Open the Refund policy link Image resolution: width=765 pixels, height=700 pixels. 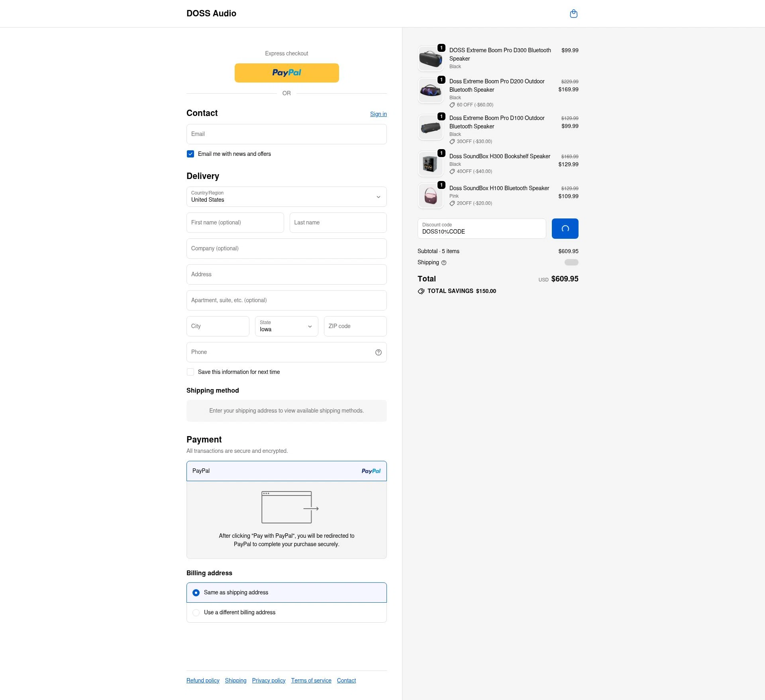(x=202, y=680)
